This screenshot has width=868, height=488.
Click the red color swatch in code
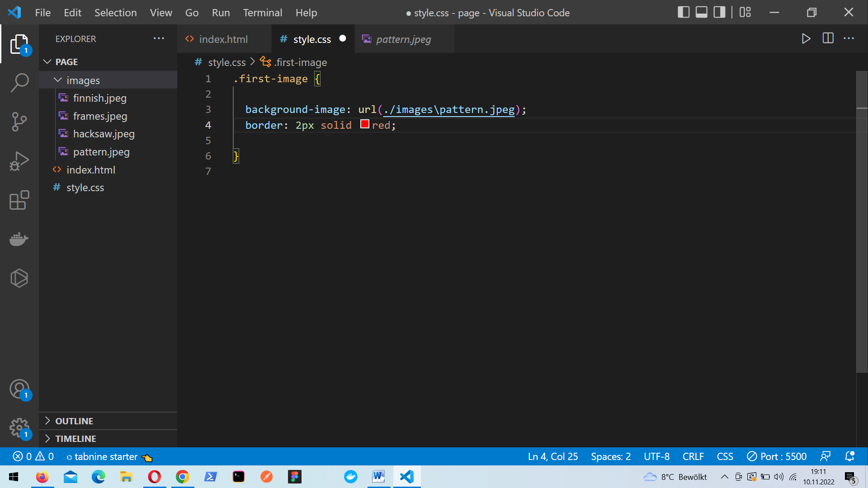click(365, 124)
